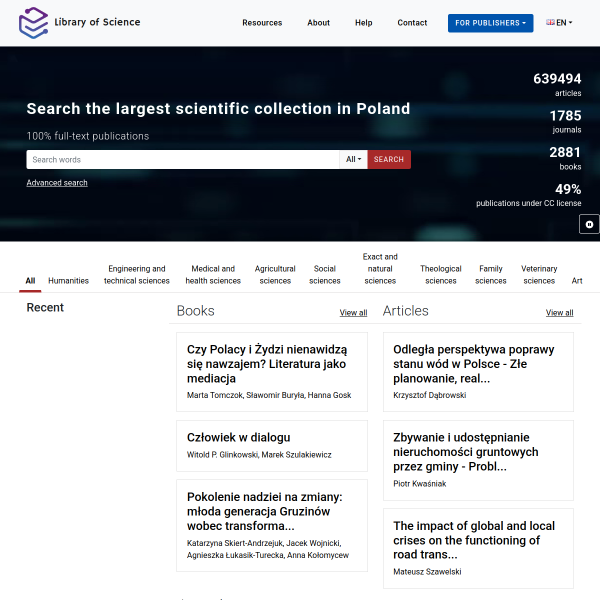This screenshot has height=600, width=600.
Task: Select the Family sciences tab
Action: 491,275
